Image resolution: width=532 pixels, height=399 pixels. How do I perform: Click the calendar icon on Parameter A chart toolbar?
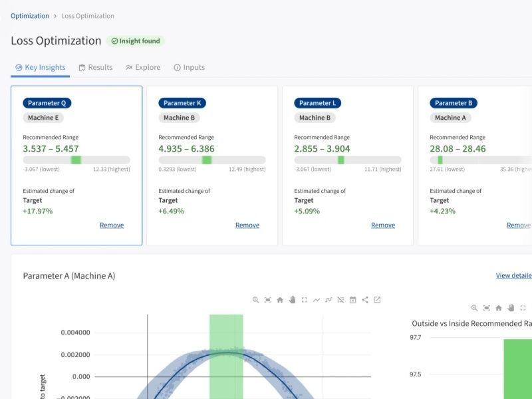353,300
